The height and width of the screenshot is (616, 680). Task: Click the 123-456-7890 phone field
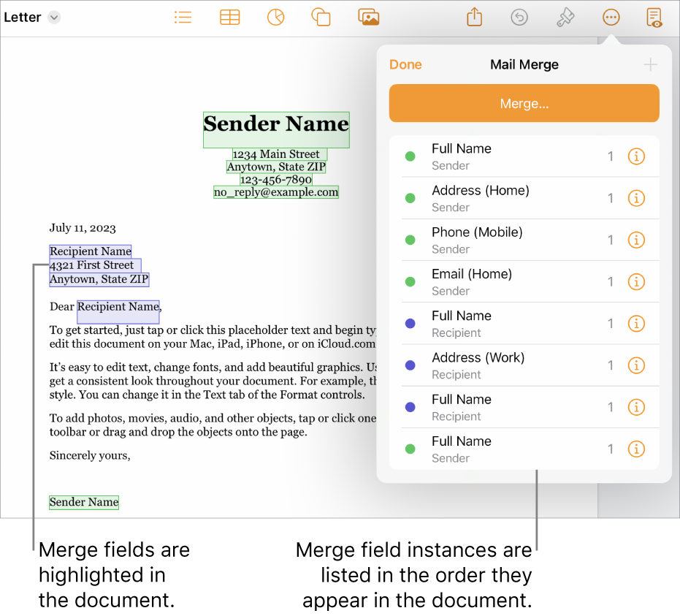276,180
